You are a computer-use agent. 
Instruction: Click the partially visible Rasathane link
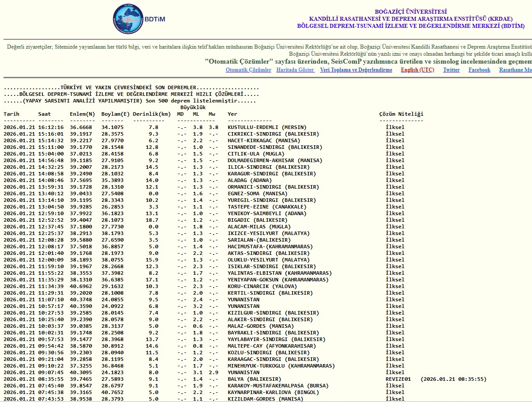[x=515, y=70]
